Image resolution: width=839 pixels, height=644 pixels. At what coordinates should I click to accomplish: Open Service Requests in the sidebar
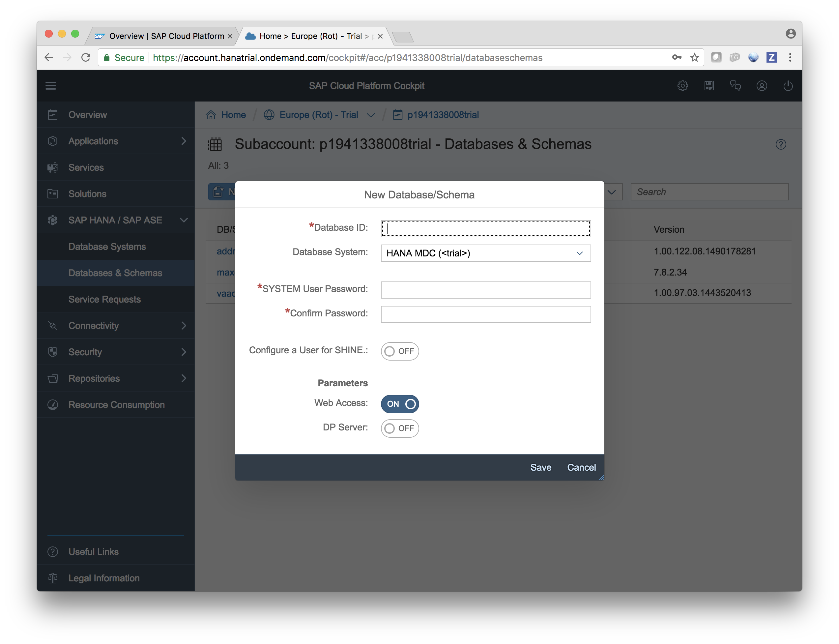(x=105, y=299)
